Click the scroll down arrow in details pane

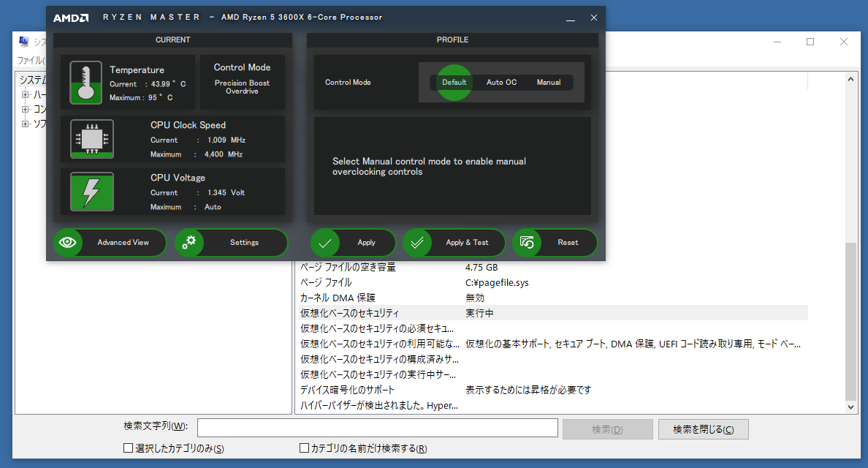(x=850, y=407)
